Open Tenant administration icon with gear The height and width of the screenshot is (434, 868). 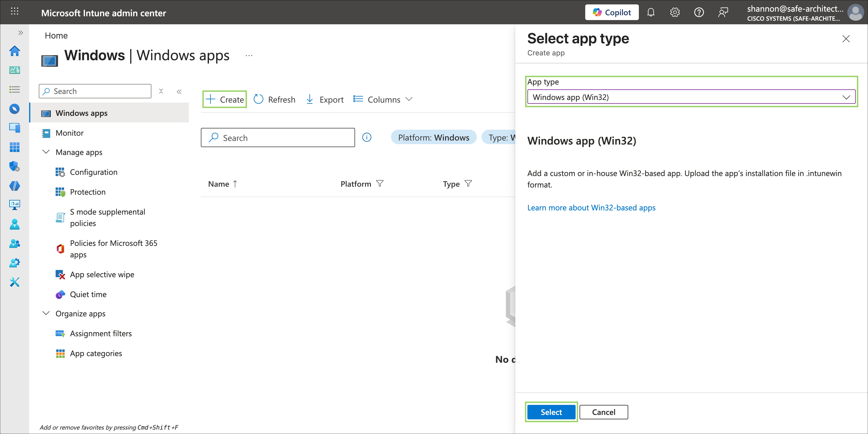pyautogui.click(x=14, y=263)
